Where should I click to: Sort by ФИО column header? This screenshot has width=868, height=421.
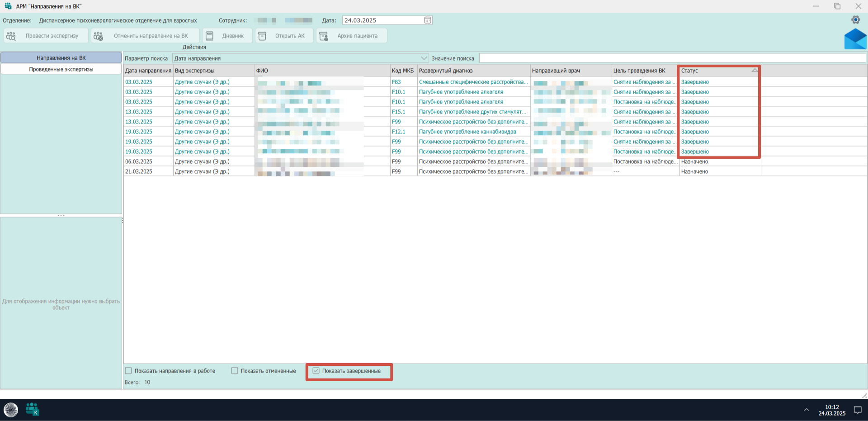322,71
